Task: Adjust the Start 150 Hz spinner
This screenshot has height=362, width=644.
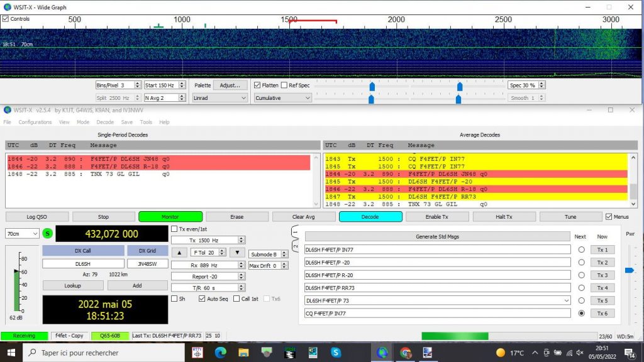Action: (x=182, y=85)
